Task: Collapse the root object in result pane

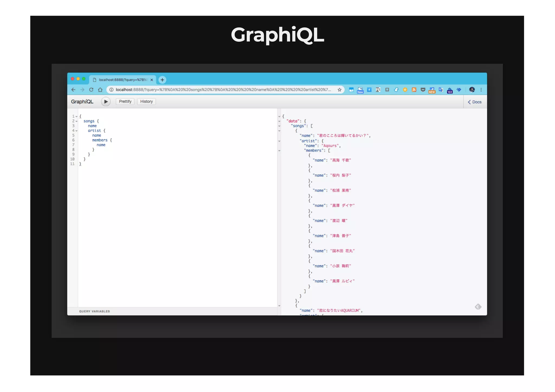Action: click(279, 116)
